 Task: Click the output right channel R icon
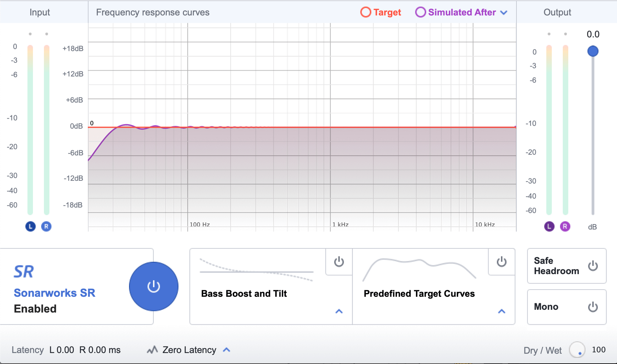565,226
